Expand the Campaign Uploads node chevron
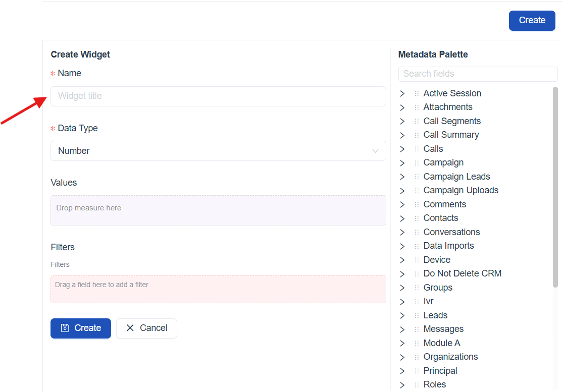 402,191
